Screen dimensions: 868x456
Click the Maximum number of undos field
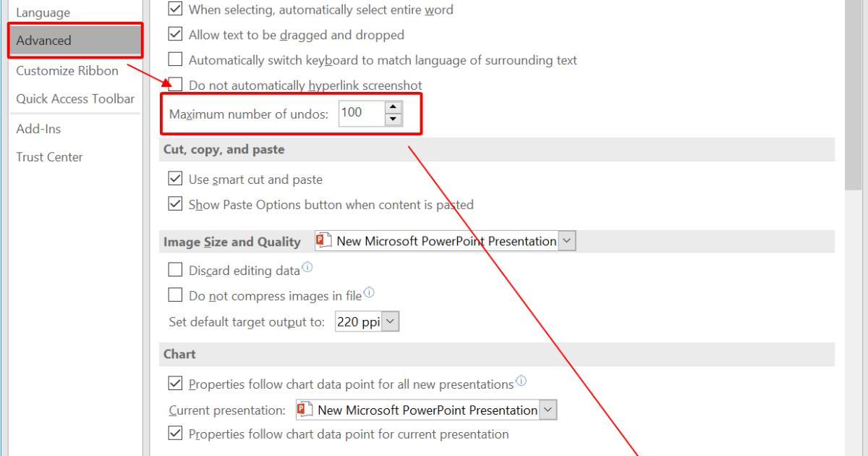(x=360, y=114)
